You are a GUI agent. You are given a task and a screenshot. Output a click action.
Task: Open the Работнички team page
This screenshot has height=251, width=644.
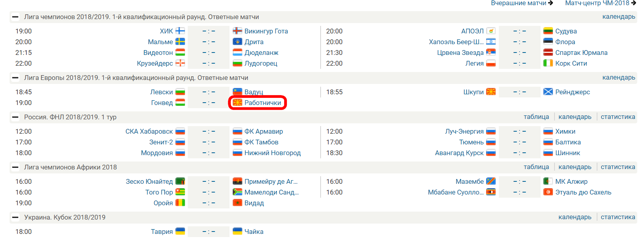[263, 103]
